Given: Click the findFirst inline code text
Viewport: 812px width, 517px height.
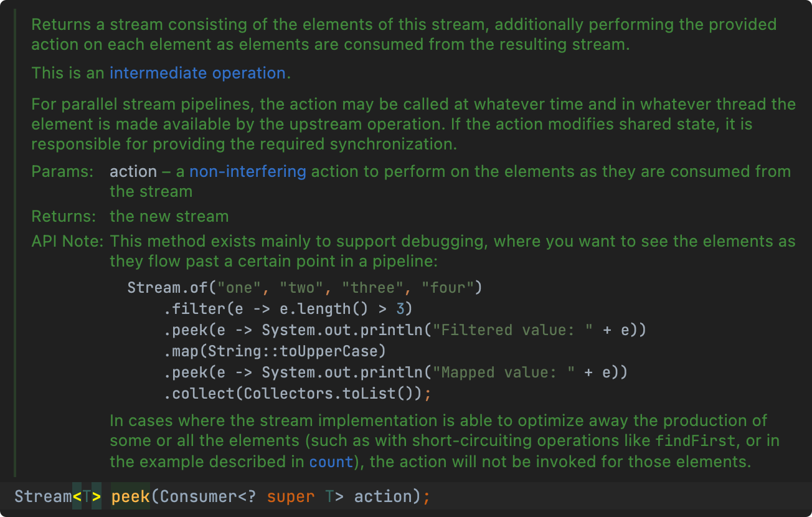Looking at the screenshot, I should (x=695, y=440).
